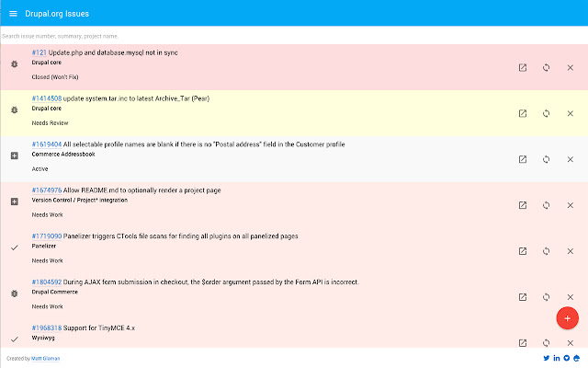Click the 'Commerce Addressbook' project name

pyautogui.click(x=63, y=154)
